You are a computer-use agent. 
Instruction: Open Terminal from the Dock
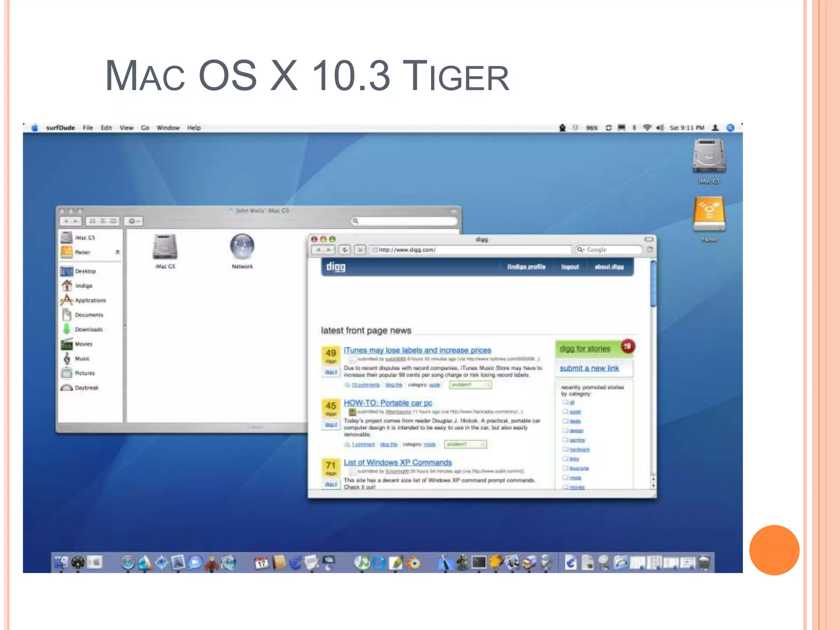(479, 562)
